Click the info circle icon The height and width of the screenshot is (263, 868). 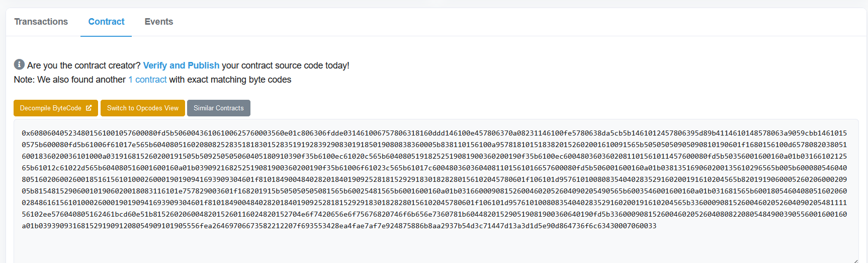click(x=19, y=64)
